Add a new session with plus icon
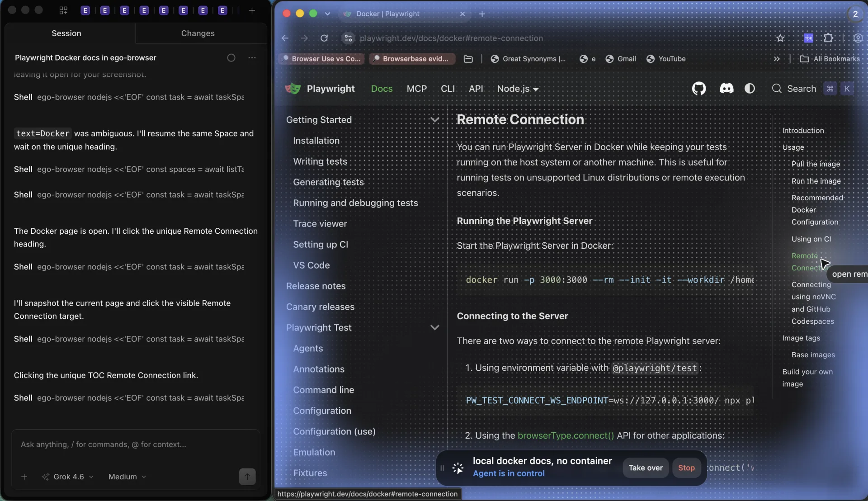The image size is (868, 501). 252,10
